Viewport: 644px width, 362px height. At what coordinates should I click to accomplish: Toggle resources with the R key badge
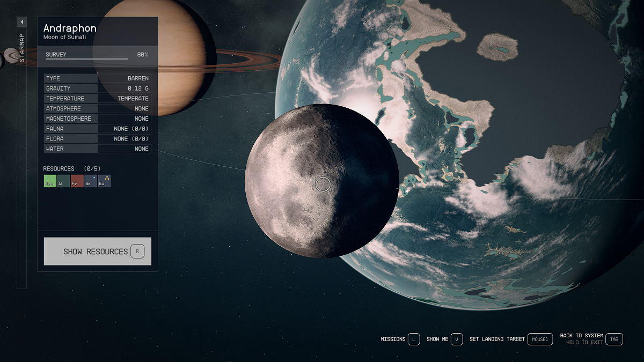137,252
